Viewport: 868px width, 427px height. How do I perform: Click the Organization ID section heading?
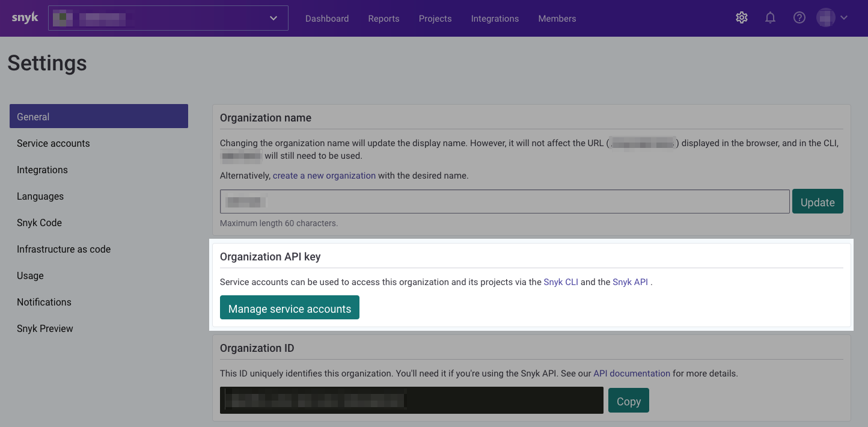click(x=257, y=348)
